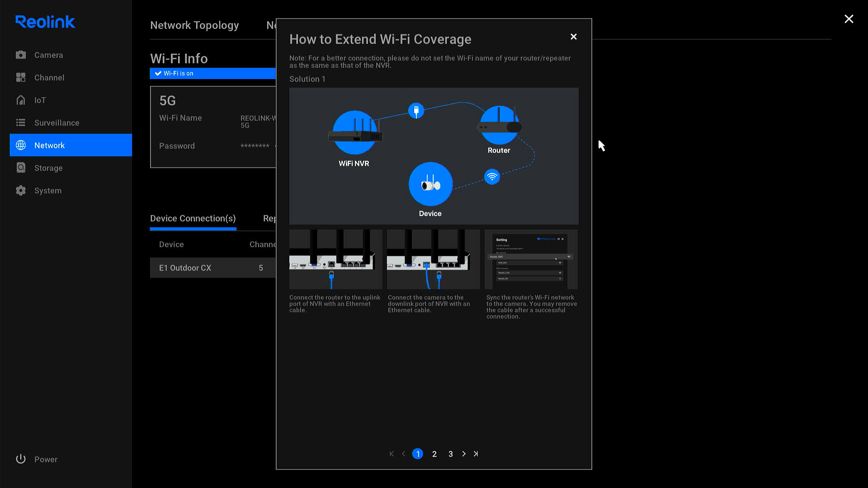Close the Wi-Fi coverage dialog
The width and height of the screenshot is (868, 488).
574,37
